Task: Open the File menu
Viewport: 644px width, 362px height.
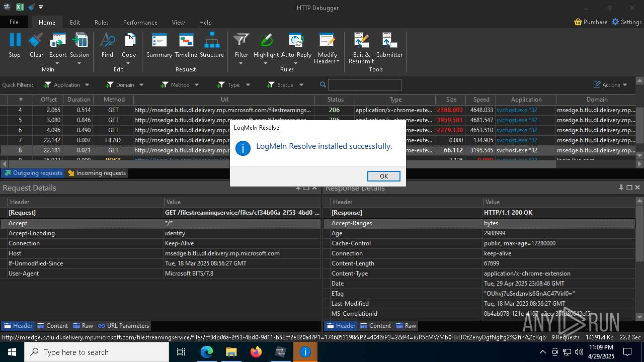Action: 14,22
